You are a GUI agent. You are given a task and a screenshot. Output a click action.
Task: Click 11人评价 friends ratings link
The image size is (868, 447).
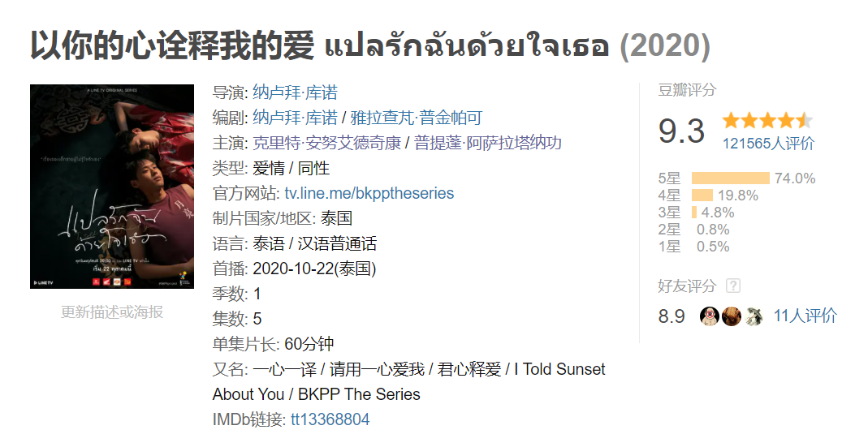pyautogui.click(x=805, y=316)
